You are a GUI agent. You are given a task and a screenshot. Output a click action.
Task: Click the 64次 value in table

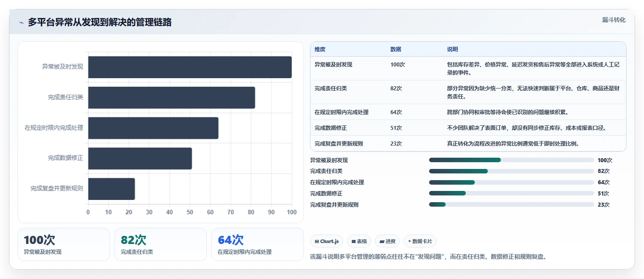pos(396,112)
